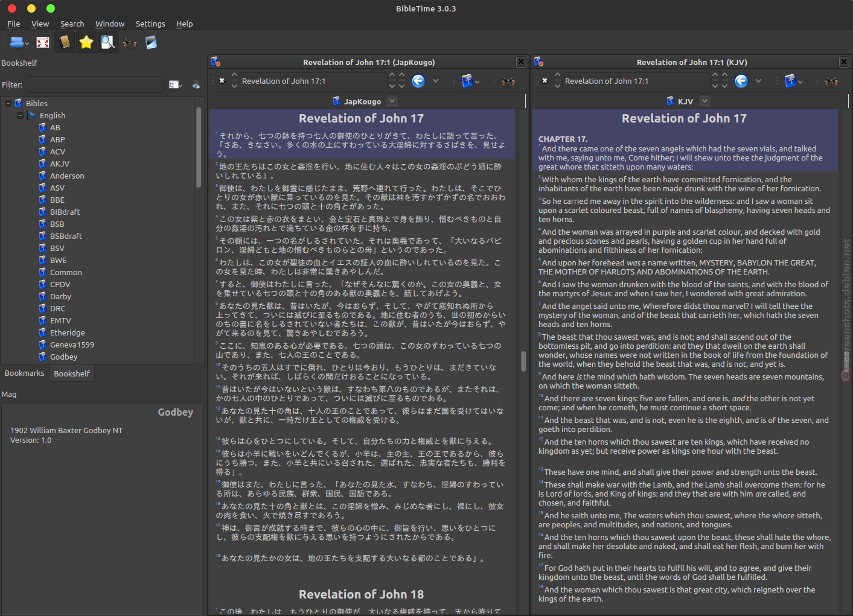
Task: Search in KJV with binoculars icon
Action: pos(831,81)
